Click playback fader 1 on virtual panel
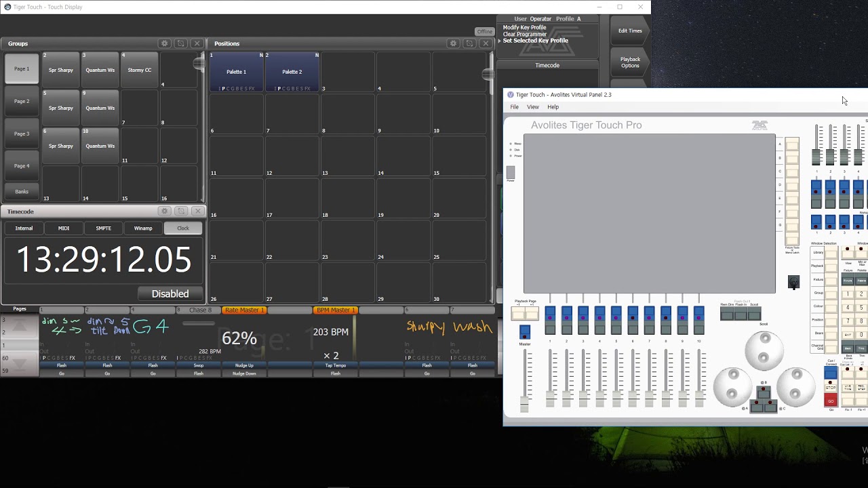Image resolution: width=868 pixels, height=488 pixels. (x=550, y=399)
